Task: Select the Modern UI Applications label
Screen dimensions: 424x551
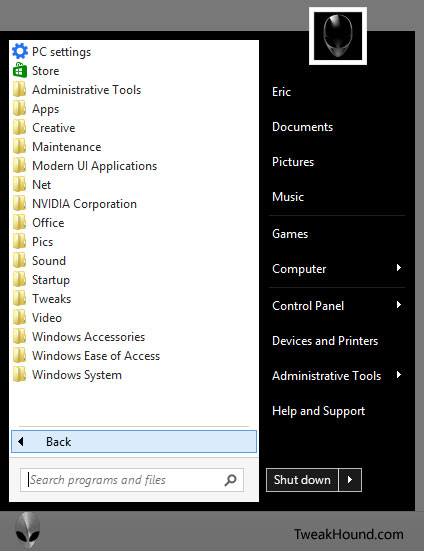Action: (94, 166)
